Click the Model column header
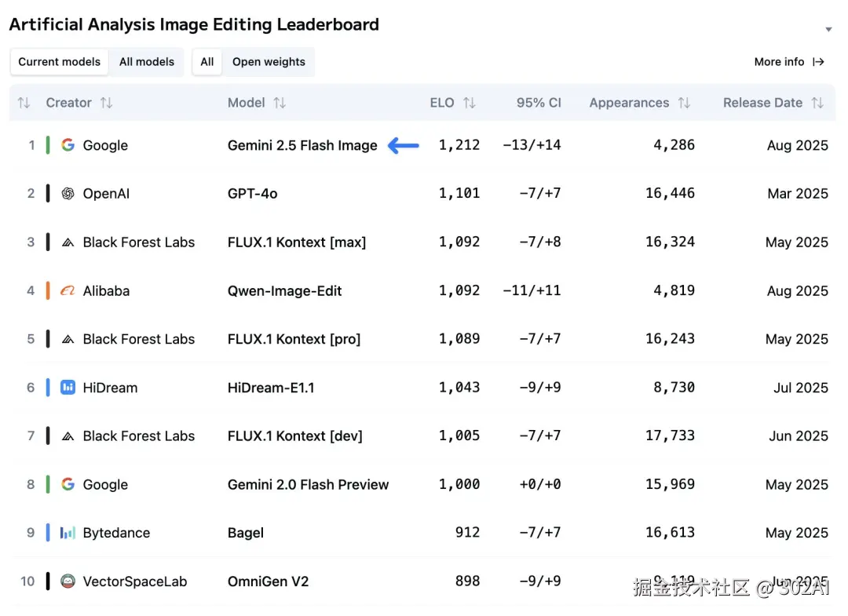Image resolution: width=848 pixels, height=616 pixels. [x=246, y=103]
